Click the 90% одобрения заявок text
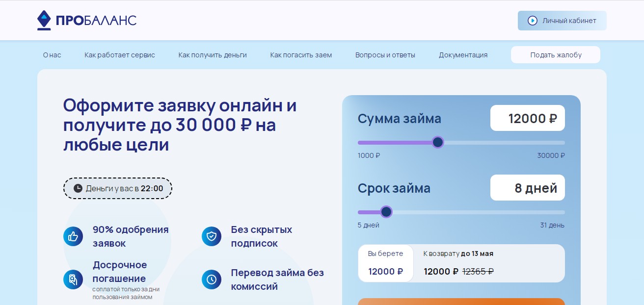 pos(131,236)
